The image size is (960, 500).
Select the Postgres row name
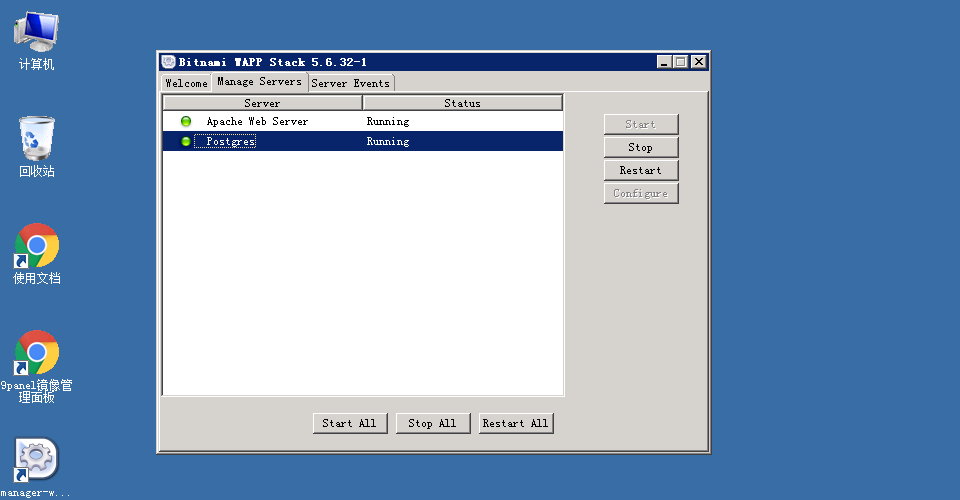point(230,141)
